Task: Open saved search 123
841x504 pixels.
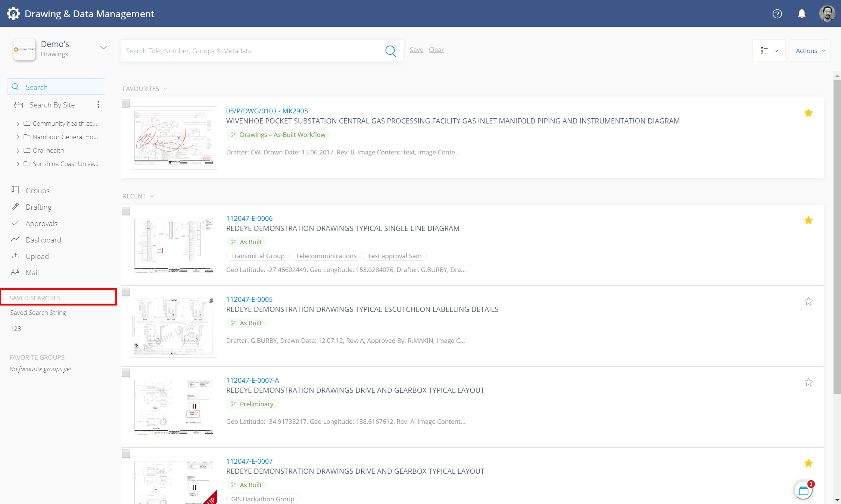Action: click(x=16, y=329)
